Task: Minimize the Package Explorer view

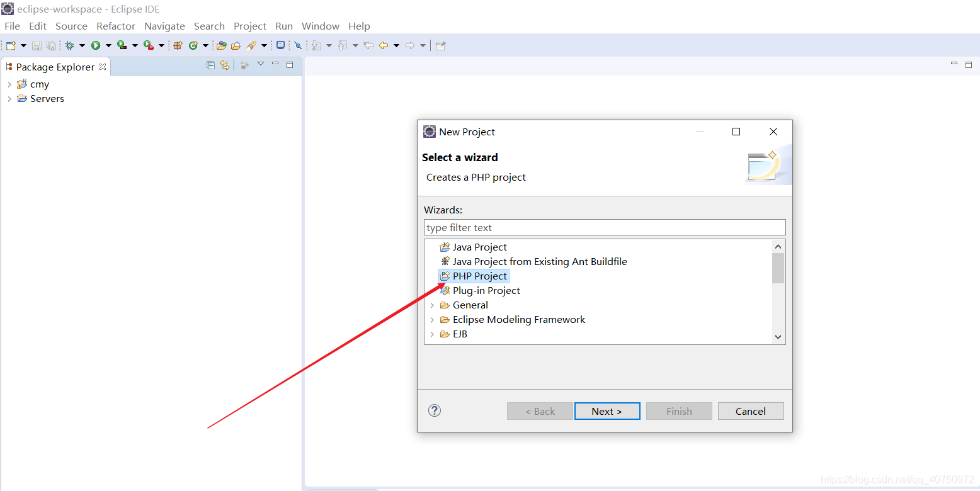Action: coord(275,64)
